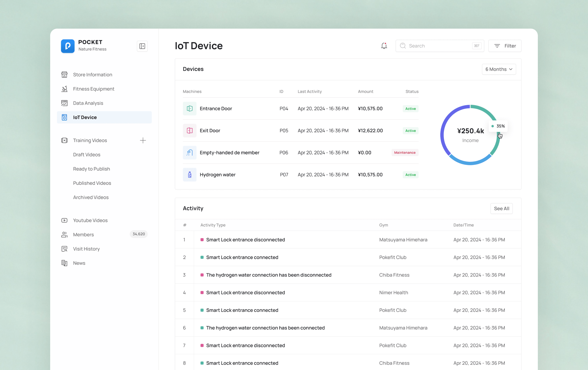Click ID P07 cell
This screenshot has height=370, width=588.
click(284, 174)
